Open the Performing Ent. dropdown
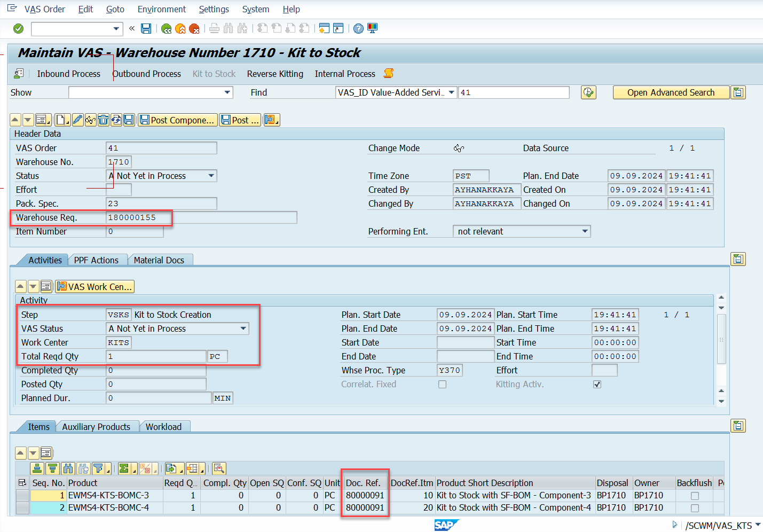This screenshot has width=763, height=532. [585, 231]
